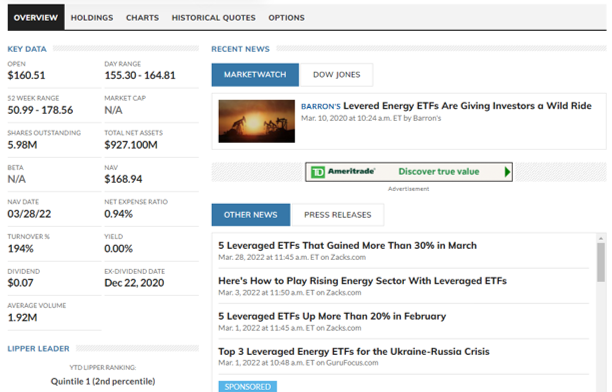Click the Dividend value $0.07
Viewport: 612px width, 392px height.
tap(20, 283)
